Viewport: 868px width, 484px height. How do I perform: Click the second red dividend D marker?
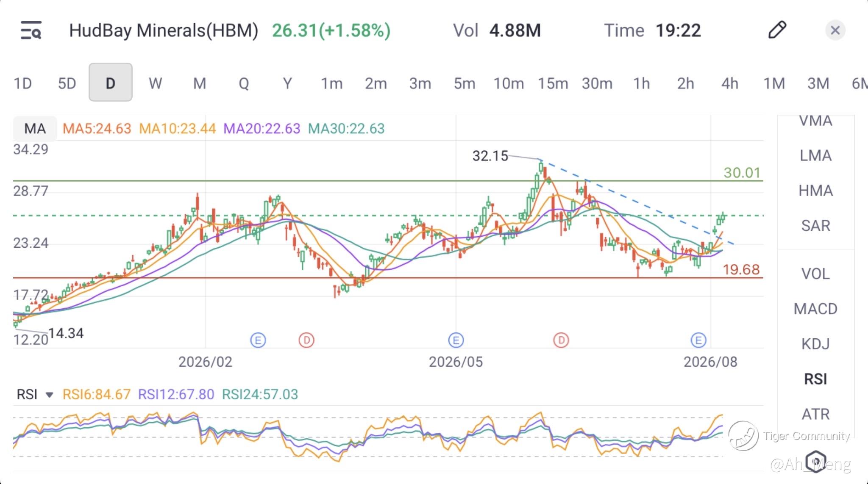click(x=561, y=340)
